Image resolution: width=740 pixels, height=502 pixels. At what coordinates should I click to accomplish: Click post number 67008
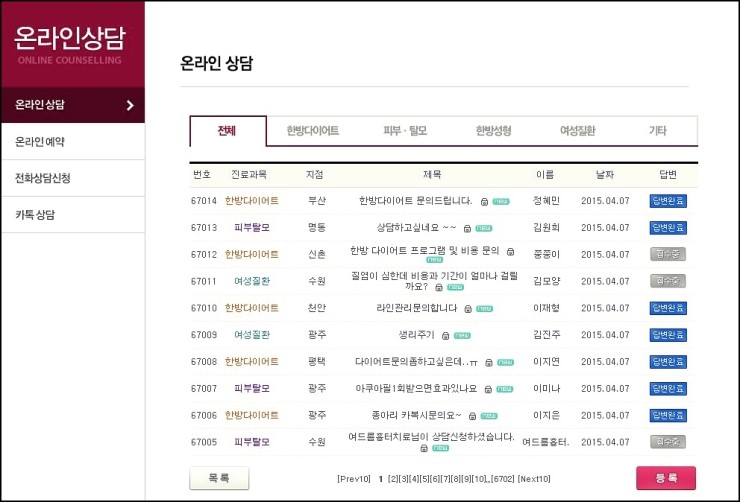coord(204,362)
